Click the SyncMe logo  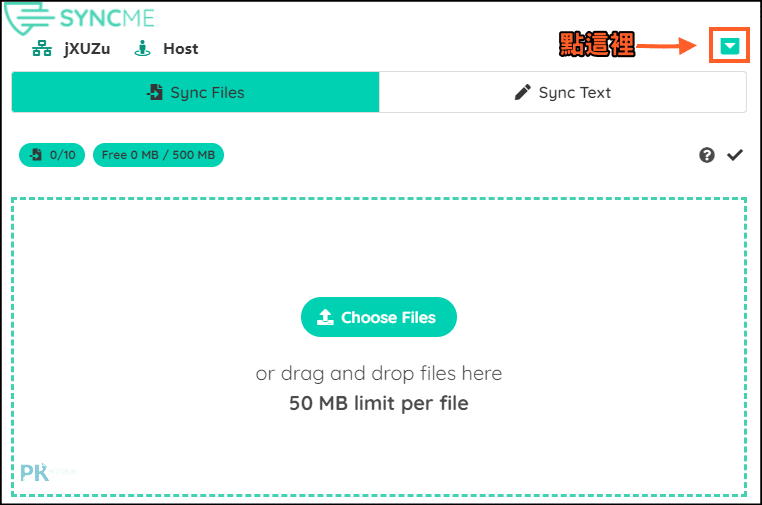[x=79, y=18]
